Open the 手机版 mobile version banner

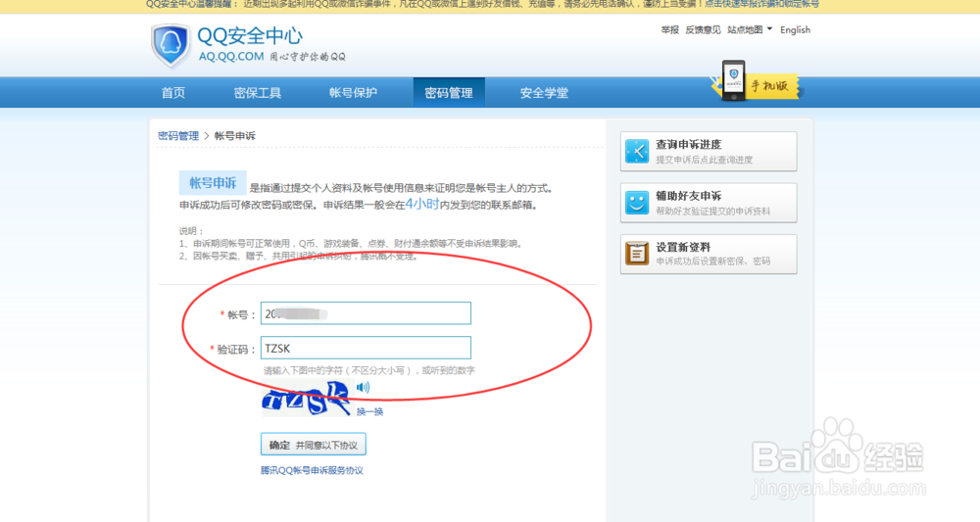coord(758,82)
